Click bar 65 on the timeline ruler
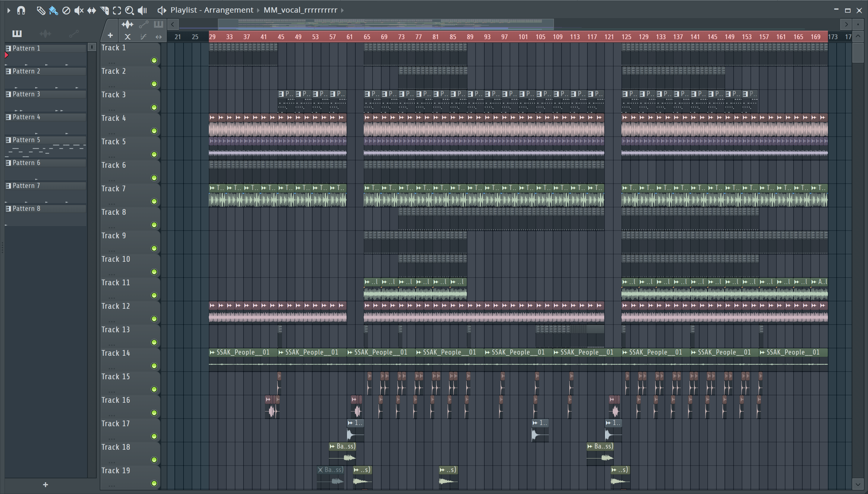Viewport: 868px width, 494px height. [x=366, y=37]
